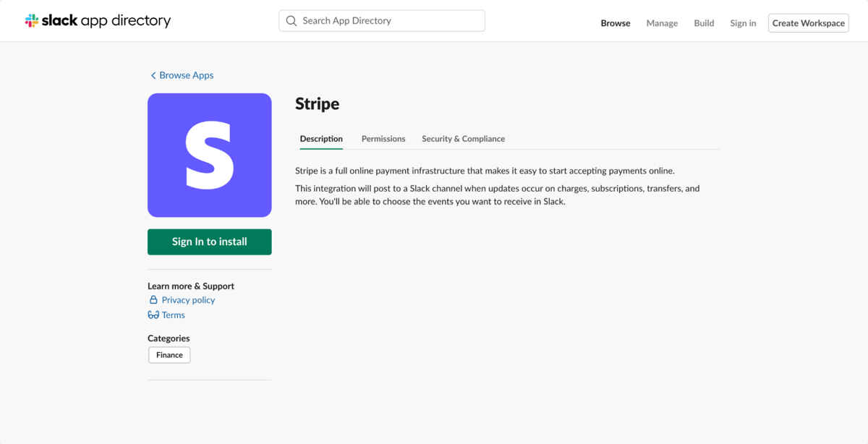Open the Browse navigation item
The height and width of the screenshot is (444, 868).
tap(616, 23)
